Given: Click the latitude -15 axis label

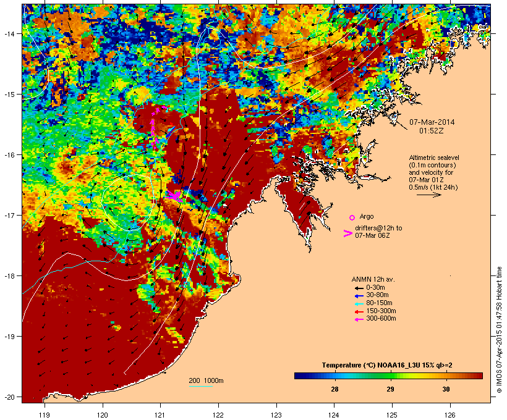Looking at the screenshot, I should pos(9,94).
